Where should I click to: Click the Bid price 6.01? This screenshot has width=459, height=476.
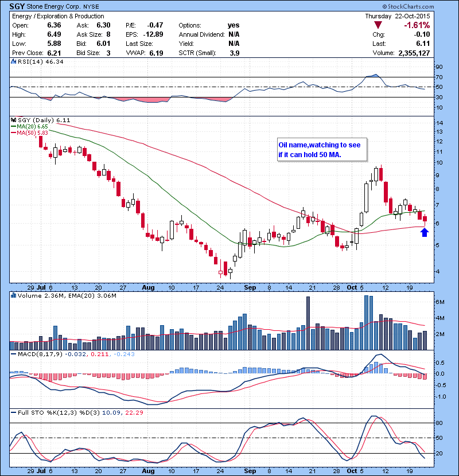click(103, 44)
